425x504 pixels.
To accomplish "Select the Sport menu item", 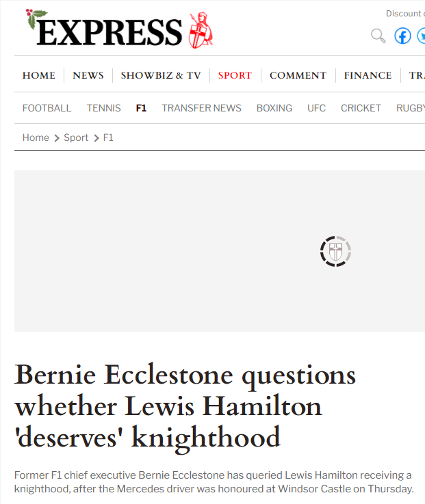I will tap(235, 75).
